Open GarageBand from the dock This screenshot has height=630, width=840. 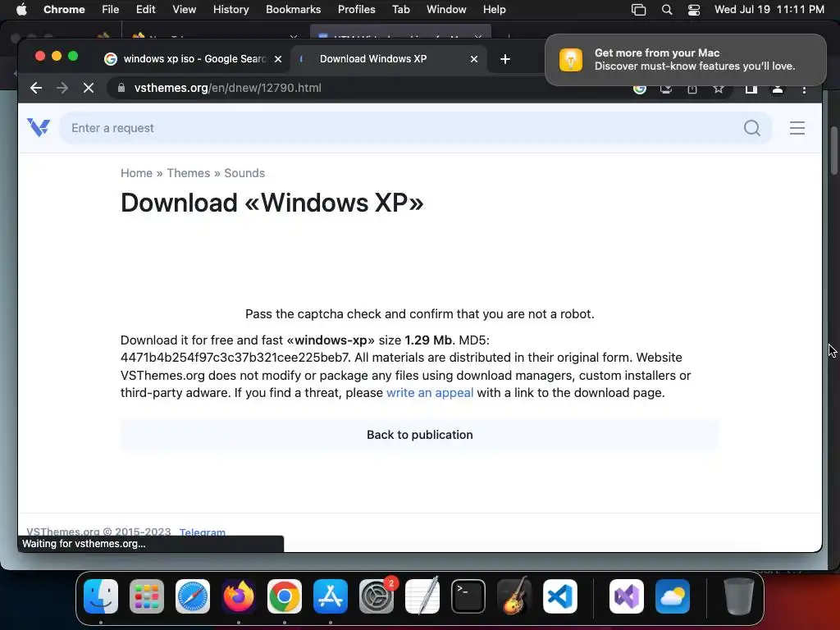click(x=514, y=596)
